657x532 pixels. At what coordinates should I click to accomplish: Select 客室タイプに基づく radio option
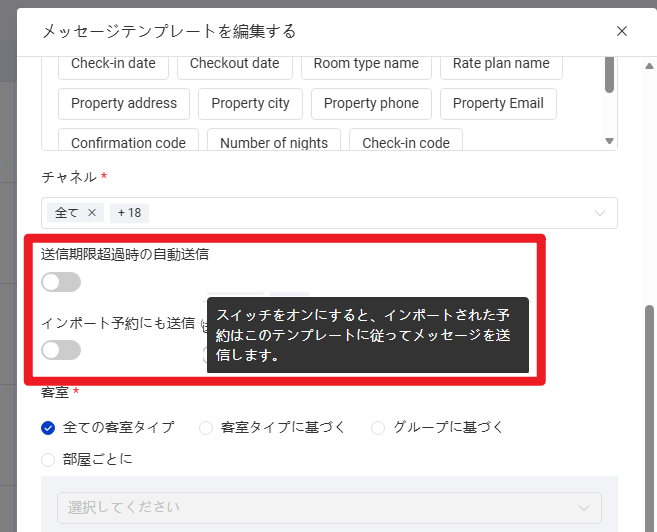point(206,428)
